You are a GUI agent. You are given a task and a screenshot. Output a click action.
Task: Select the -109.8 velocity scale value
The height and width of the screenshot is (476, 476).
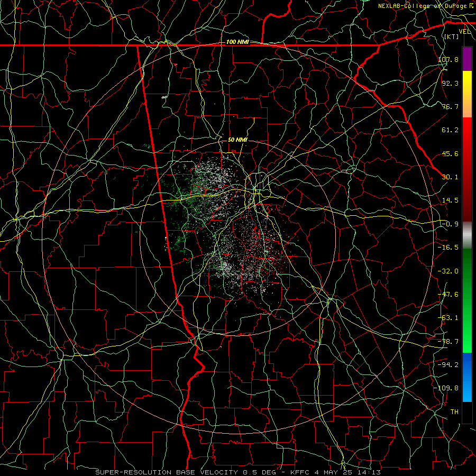tap(446, 388)
